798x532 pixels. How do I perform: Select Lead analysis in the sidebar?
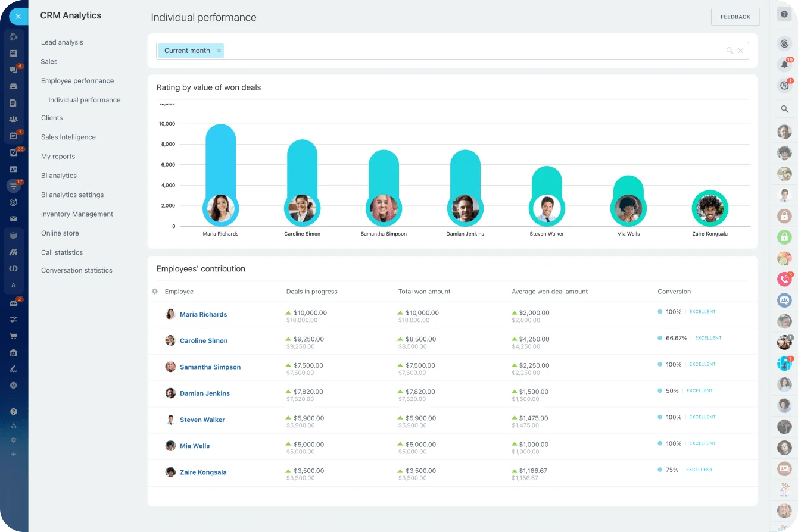62,42
